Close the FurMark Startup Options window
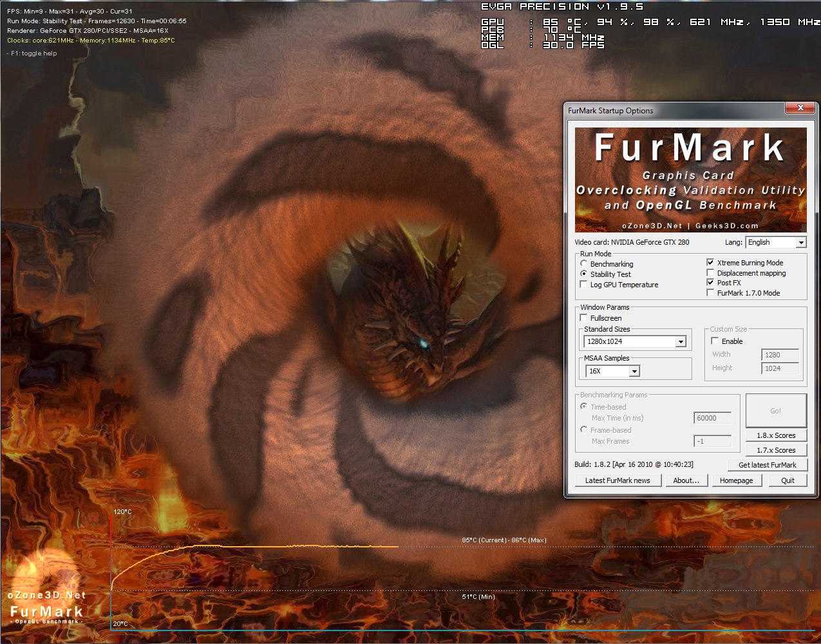The image size is (821, 644). click(x=800, y=108)
